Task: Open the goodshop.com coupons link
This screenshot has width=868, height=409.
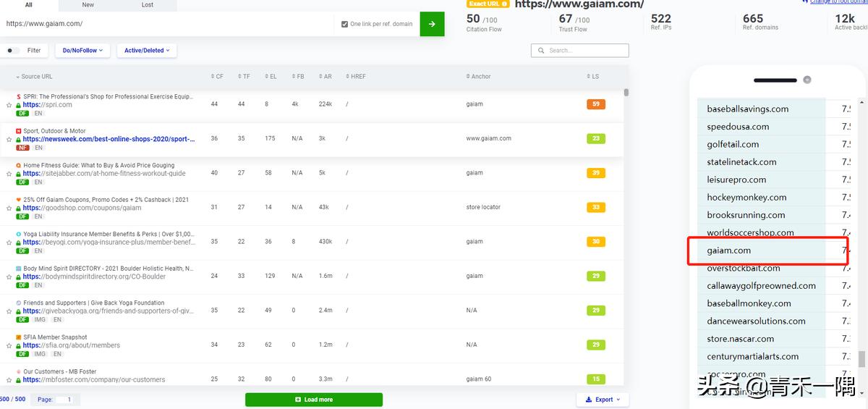Action: pyautogui.click(x=82, y=208)
